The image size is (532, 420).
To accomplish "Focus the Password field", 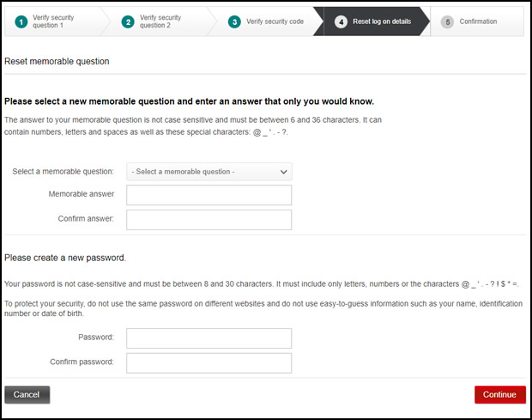I will point(209,338).
